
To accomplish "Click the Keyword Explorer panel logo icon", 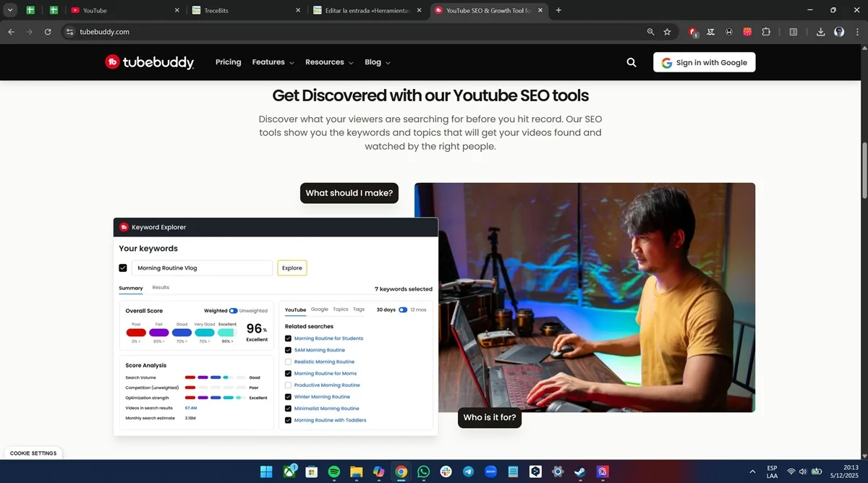I will [x=123, y=226].
